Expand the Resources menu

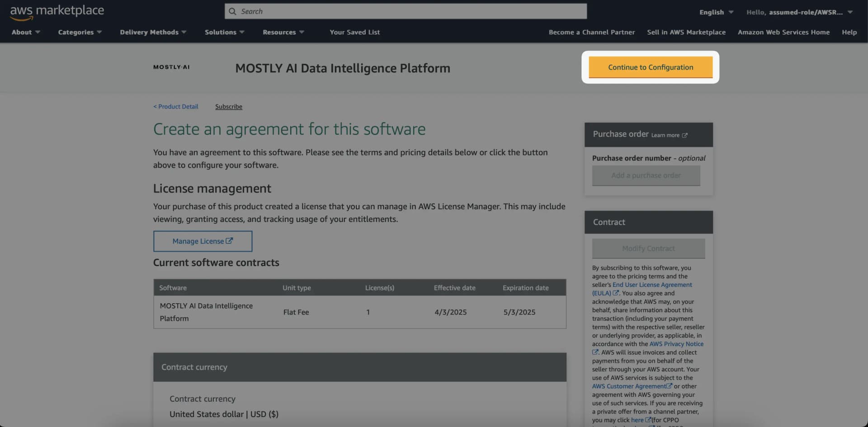[x=283, y=32]
